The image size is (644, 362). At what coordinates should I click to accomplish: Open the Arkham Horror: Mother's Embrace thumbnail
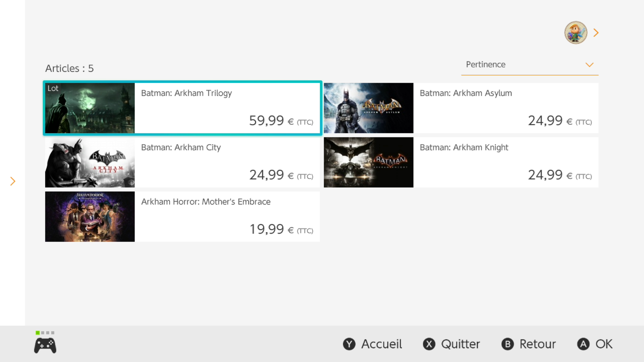click(x=90, y=217)
